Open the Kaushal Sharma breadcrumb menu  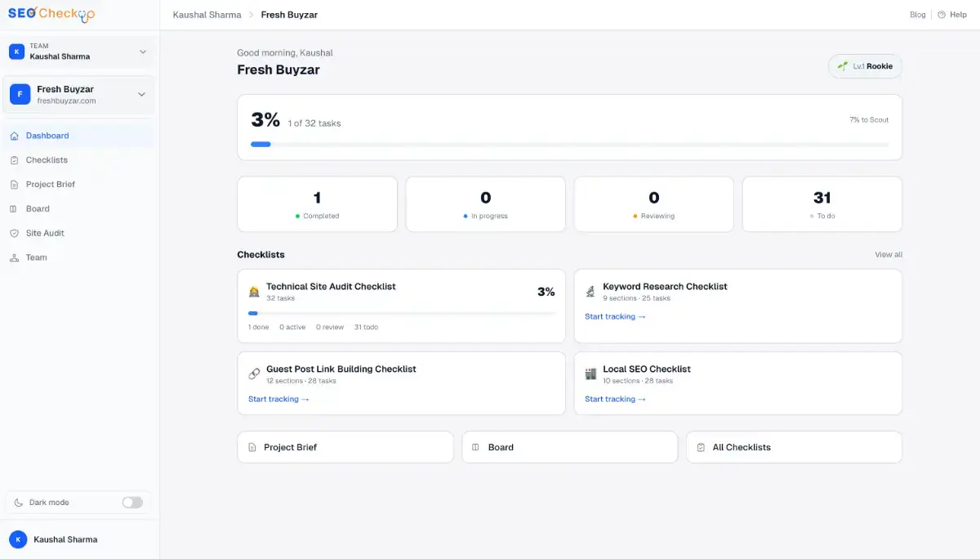[207, 14]
